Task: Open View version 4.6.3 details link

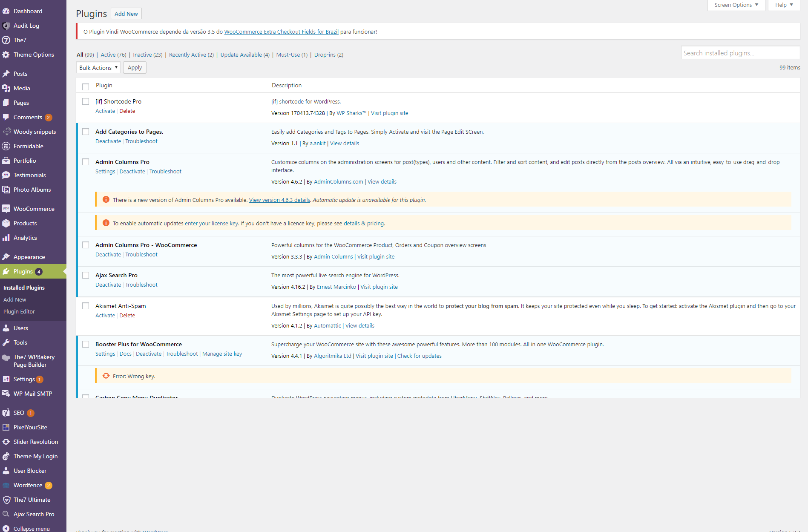Action: click(x=279, y=200)
